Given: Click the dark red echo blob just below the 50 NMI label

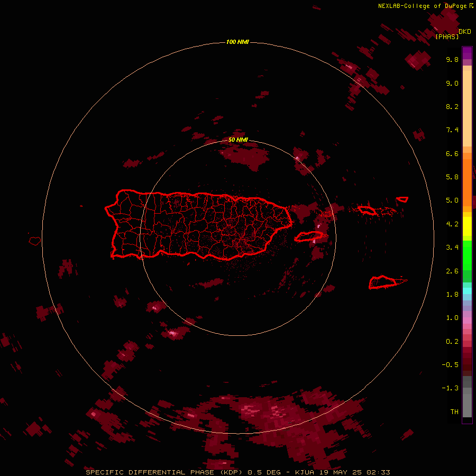Looking at the screenshot, I should click(244, 157).
